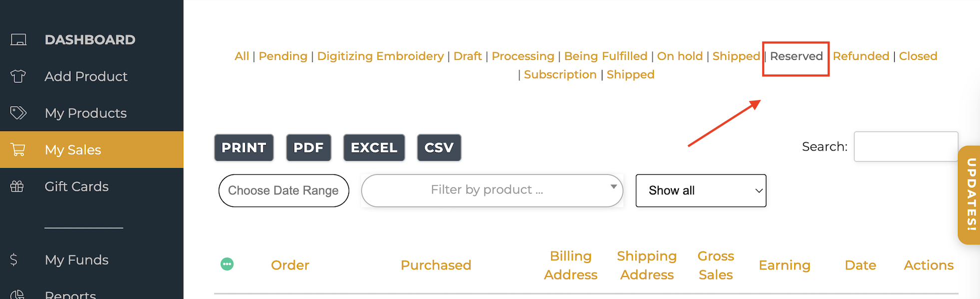The image size is (980, 299).
Task: Click the Reports pie chart icon
Action: click(x=17, y=294)
